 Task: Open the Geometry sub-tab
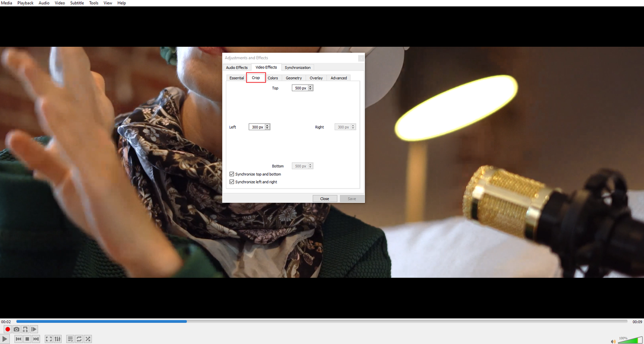point(294,78)
